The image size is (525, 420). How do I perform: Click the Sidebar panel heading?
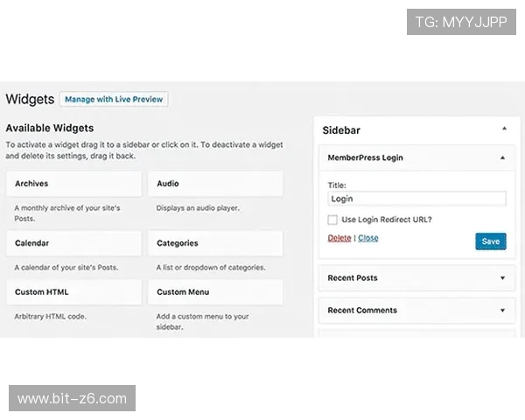341,129
